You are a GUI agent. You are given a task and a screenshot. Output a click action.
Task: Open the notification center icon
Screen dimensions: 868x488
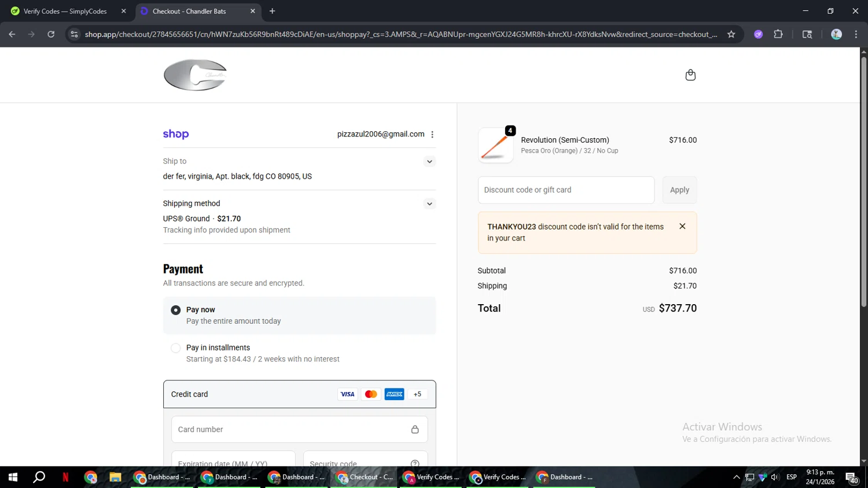[x=852, y=478]
